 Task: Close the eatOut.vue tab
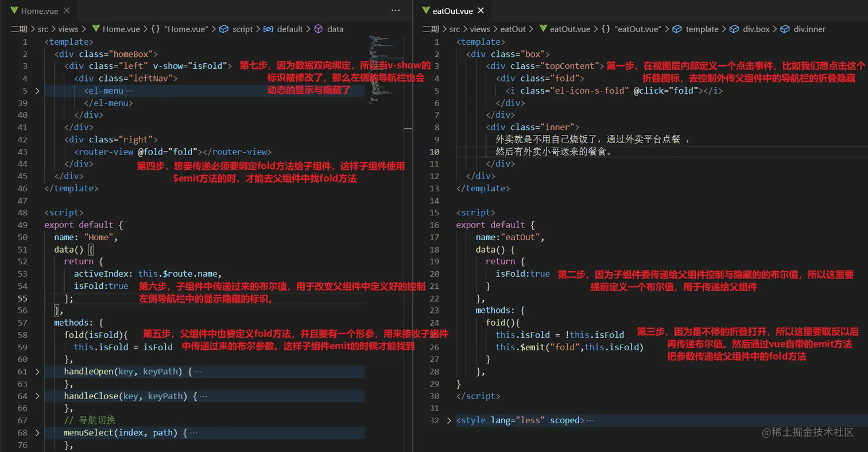[x=481, y=10]
